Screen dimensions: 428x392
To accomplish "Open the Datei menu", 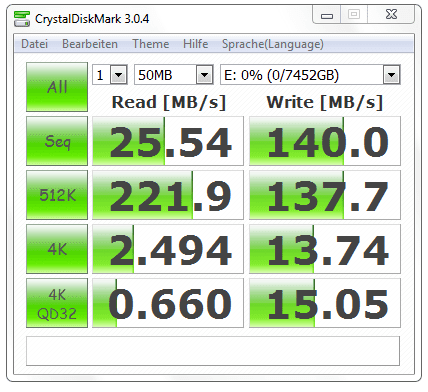I will click(35, 44).
